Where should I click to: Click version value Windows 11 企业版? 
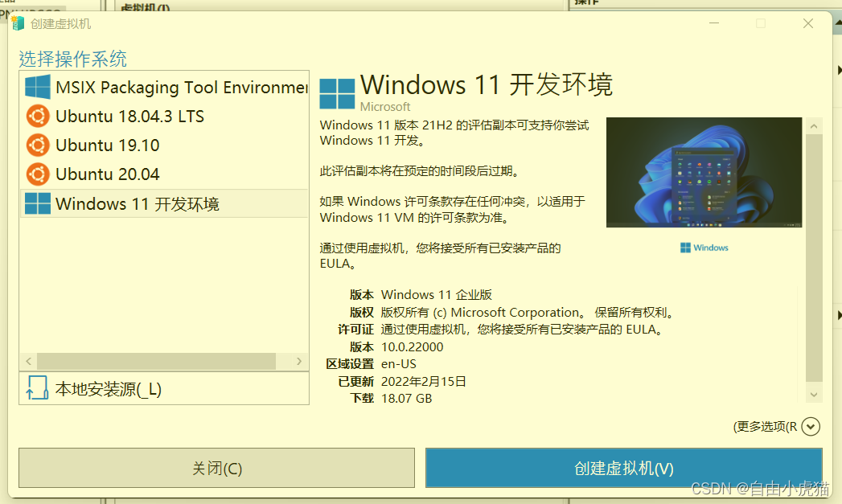437,295
